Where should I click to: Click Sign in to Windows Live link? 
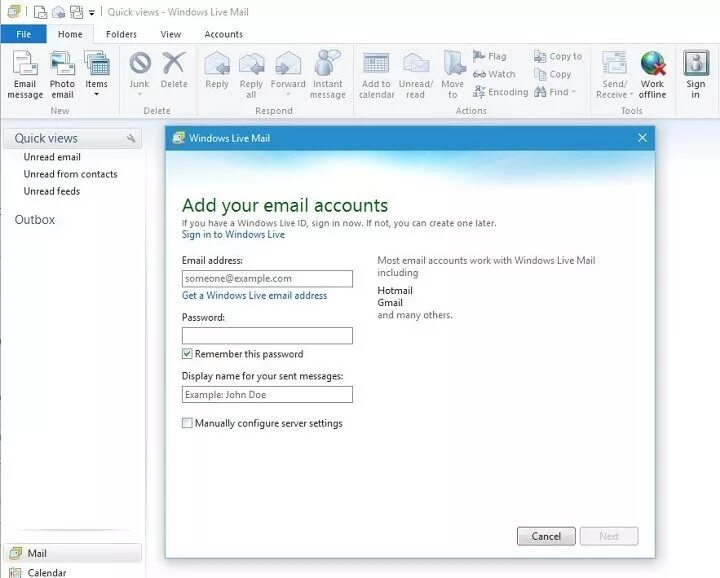(x=233, y=235)
